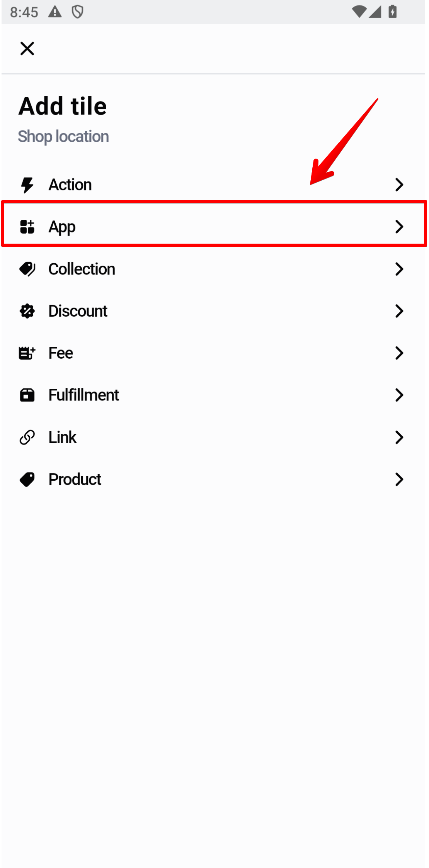Expand the App chevron arrow
The image size is (429, 868).
[x=399, y=227]
